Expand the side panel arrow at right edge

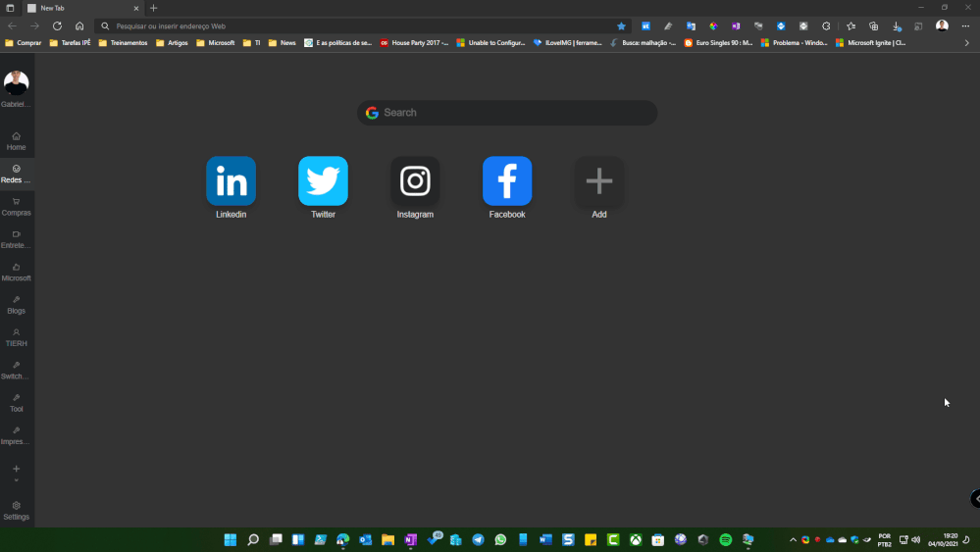[976, 498]
